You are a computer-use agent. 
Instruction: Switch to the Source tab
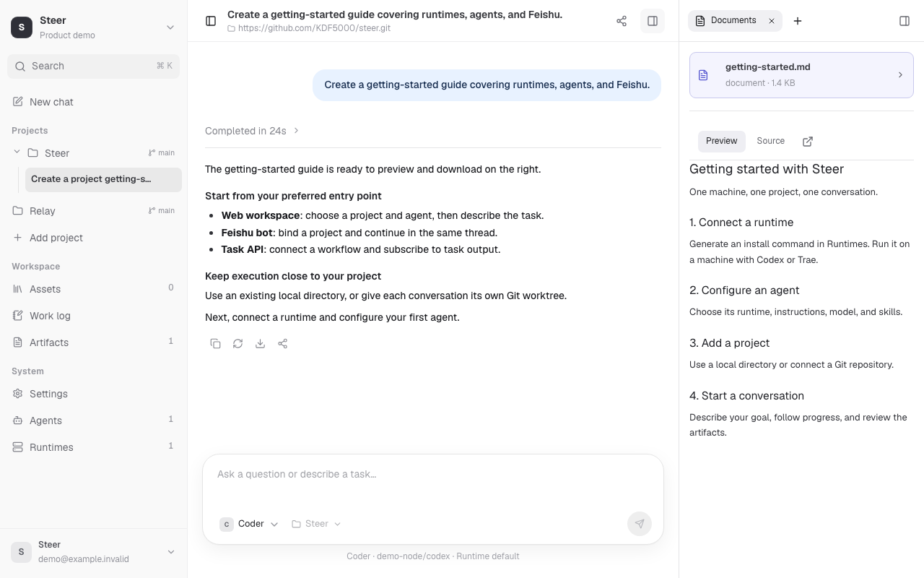coord(770,141)
